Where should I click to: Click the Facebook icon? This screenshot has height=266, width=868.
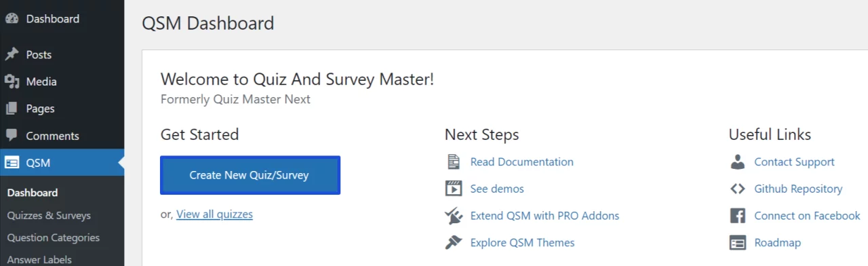(738, 216)
